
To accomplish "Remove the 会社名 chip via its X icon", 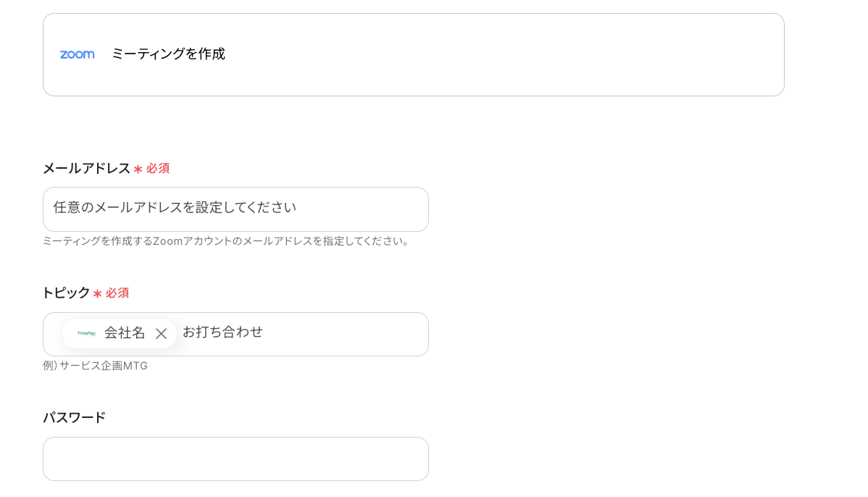I will pyautogui.click(x=162, y=333).
